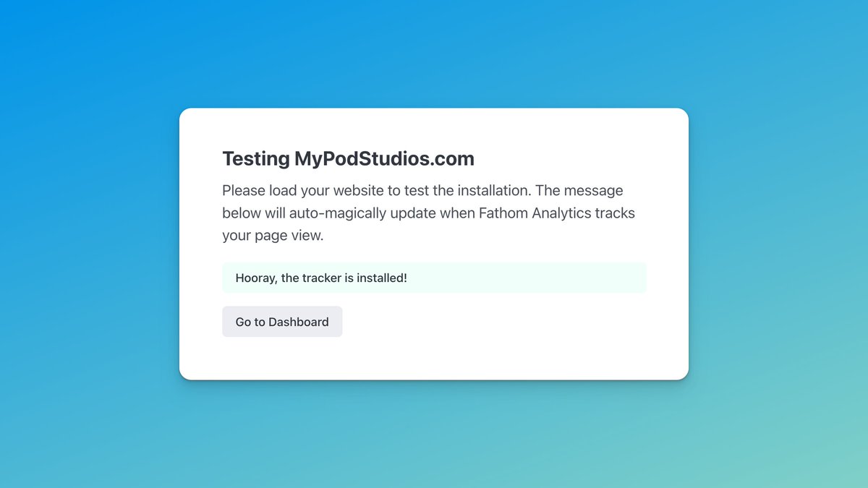This screenshot has width=868, height=488.
Task: Click the word "Testing" in the heading
Action: (255, 158)
